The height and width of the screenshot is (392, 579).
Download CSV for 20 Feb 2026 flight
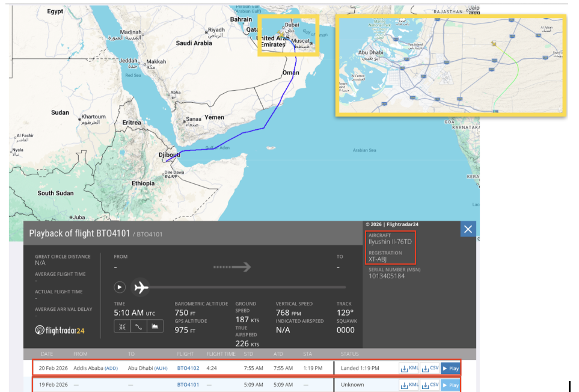(x=430, y=369)
